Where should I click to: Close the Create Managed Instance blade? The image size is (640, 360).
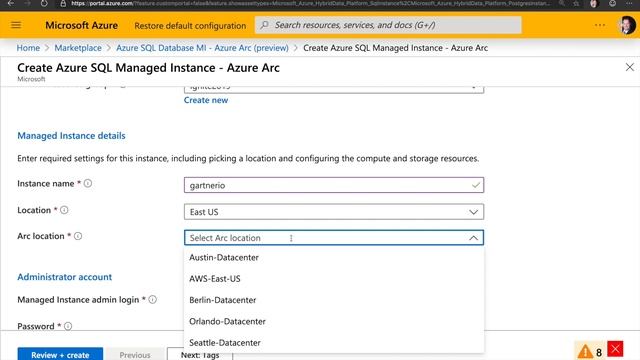tap(629, 67)
